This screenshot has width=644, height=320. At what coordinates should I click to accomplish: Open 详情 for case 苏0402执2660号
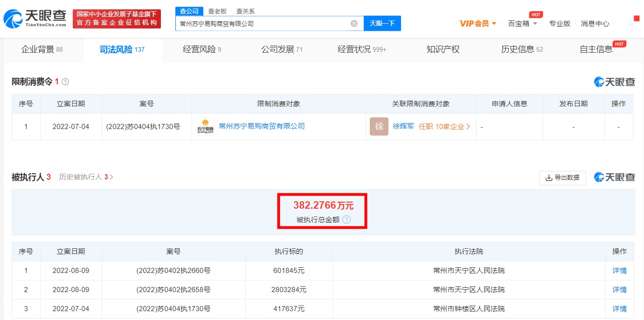pyautogui.click(x=619, y=271)
